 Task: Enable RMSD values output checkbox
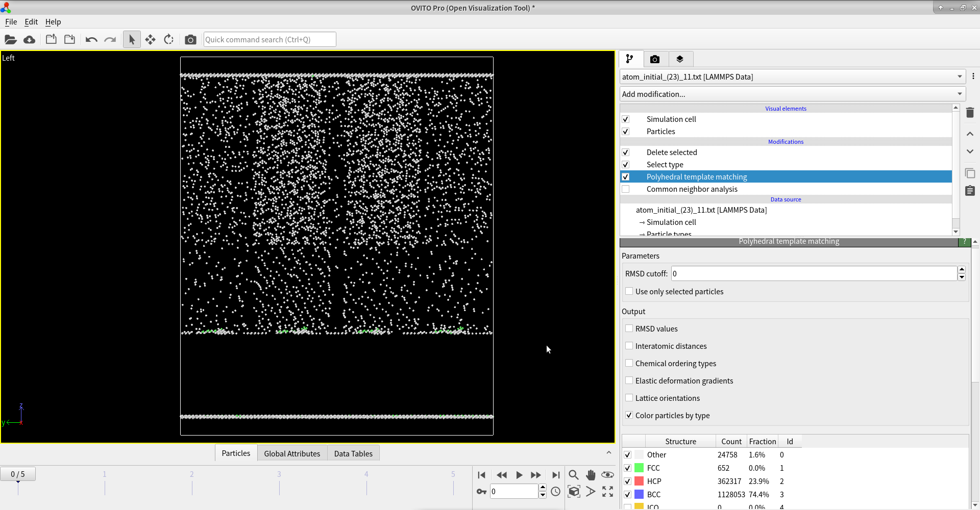[x=629, y=328]
